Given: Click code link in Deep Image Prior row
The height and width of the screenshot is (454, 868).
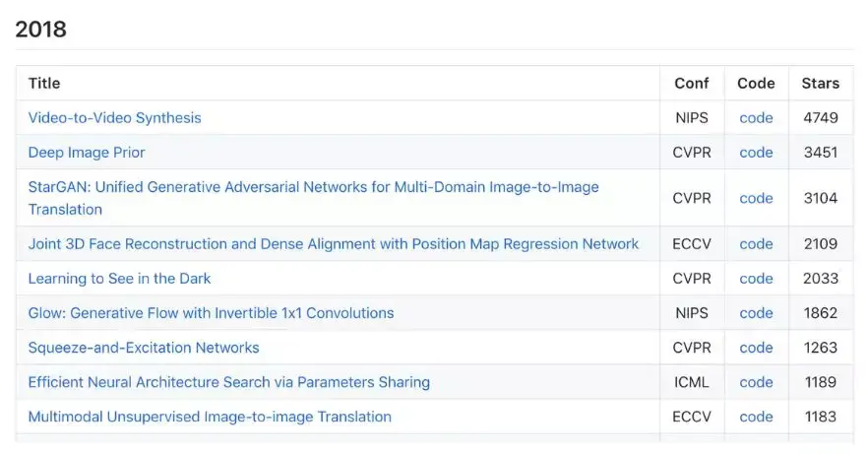Looking at the screenshot, I should coord(756,153).
